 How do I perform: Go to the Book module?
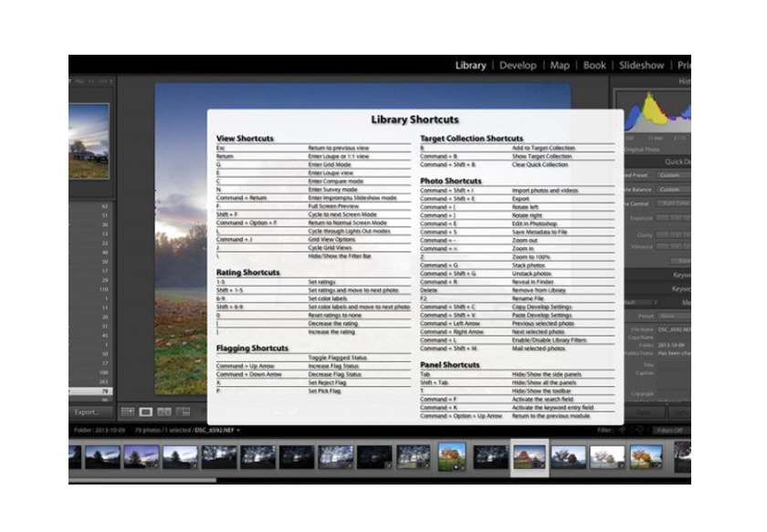coord(594,66)
